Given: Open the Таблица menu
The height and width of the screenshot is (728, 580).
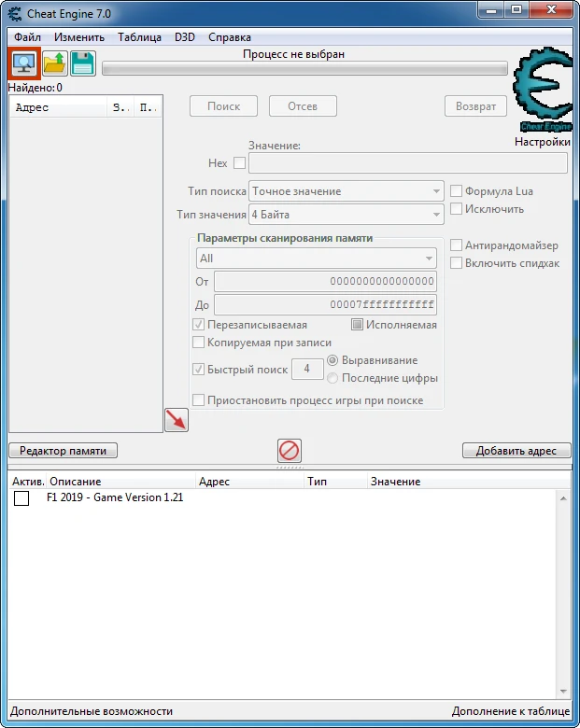Looking at the screenshot, I should tap(139, 37).
